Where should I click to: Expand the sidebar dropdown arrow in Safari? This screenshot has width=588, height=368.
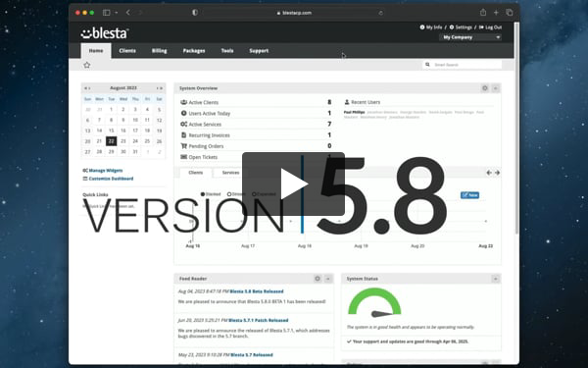[117, 13]
